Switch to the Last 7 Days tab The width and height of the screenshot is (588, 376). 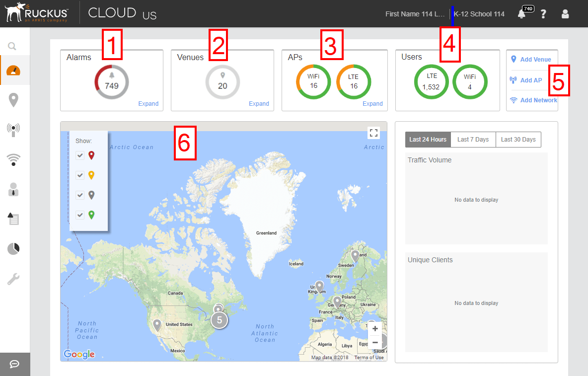[x=473, y=140]
